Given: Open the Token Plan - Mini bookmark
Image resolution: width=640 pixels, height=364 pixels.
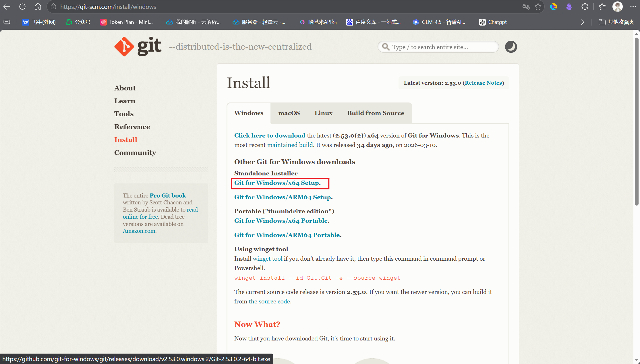Looking at the screenshot, I should [126, 22].
